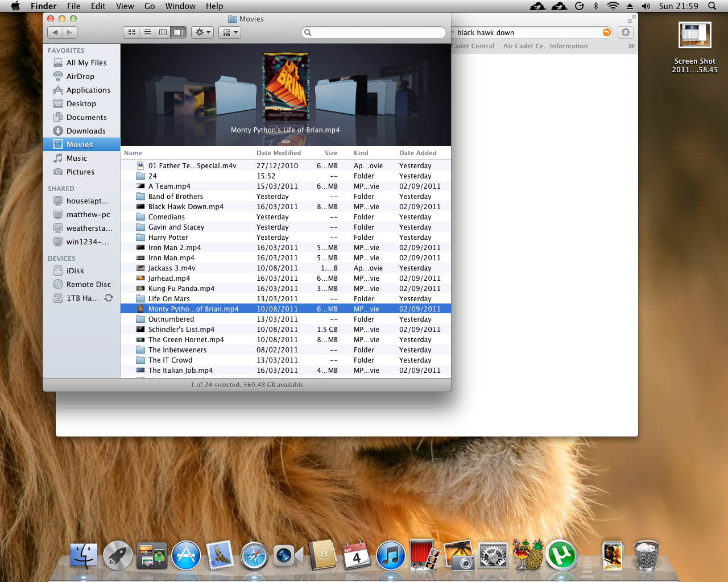
Task: Open iTunes from the Dock
Action: (x=391, y=555)
